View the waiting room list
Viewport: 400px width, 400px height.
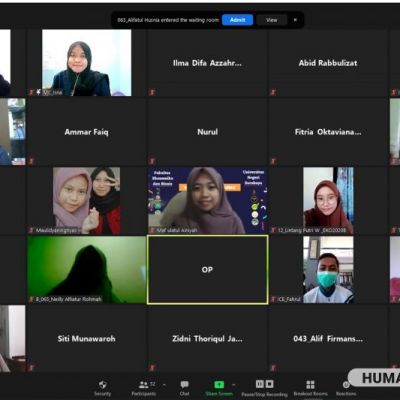pos(272,20)
